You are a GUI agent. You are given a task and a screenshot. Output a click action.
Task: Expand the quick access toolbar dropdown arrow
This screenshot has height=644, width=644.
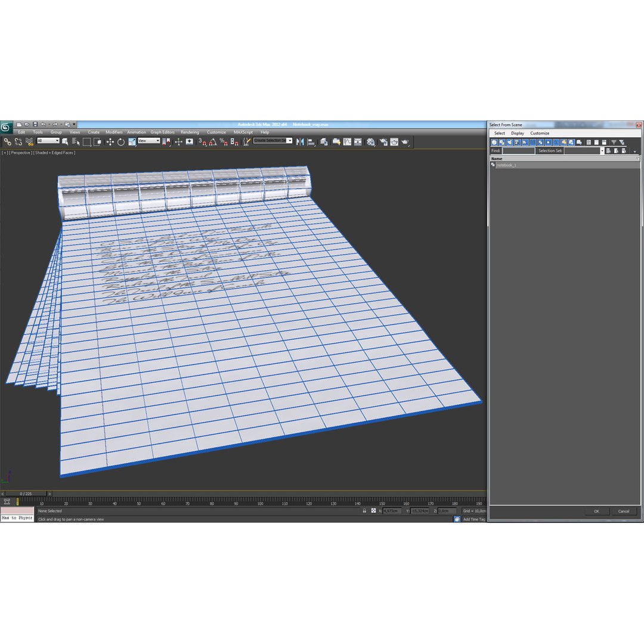[x=75, y=124]
